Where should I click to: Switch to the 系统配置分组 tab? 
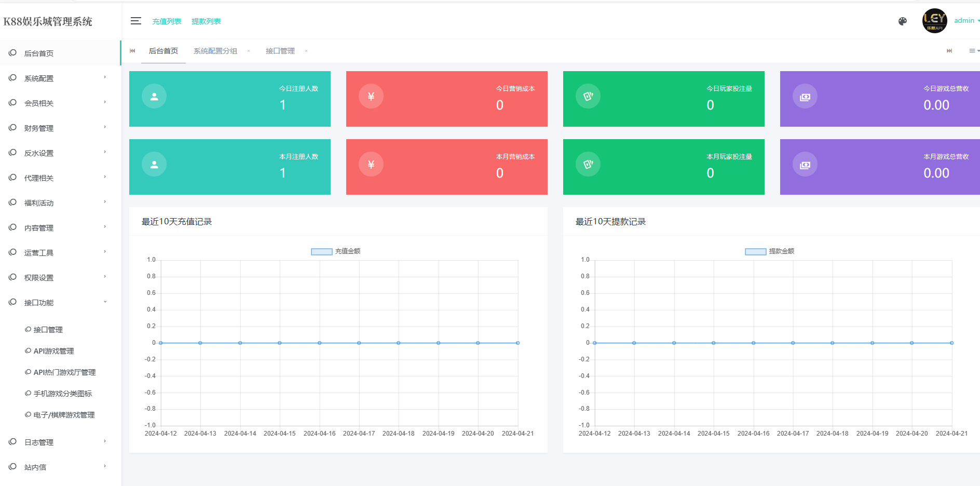coord(215,51)
